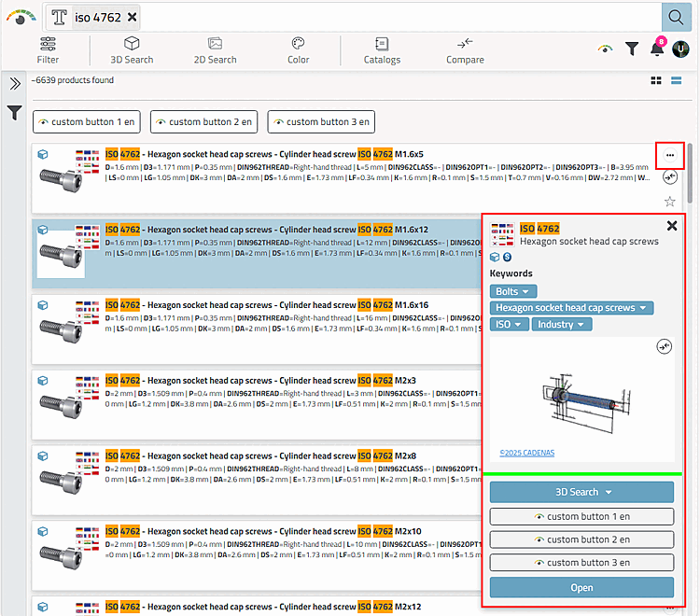700x616 pixels.
Task: Click 'custom button 3 en' above results
Action: pyautogui.click(x=321, y=122)
